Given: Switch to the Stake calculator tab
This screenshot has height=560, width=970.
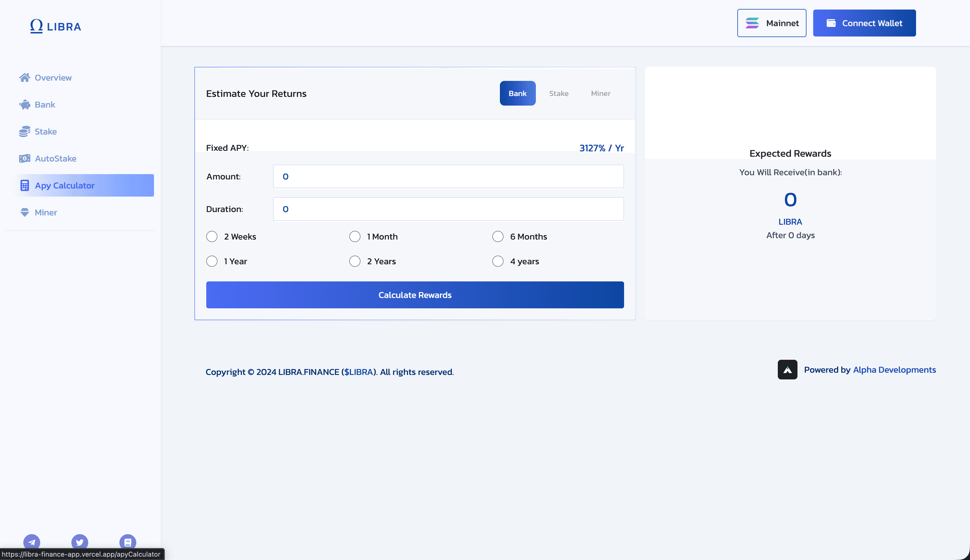Looking at the screenshot, I should point(559,93).
